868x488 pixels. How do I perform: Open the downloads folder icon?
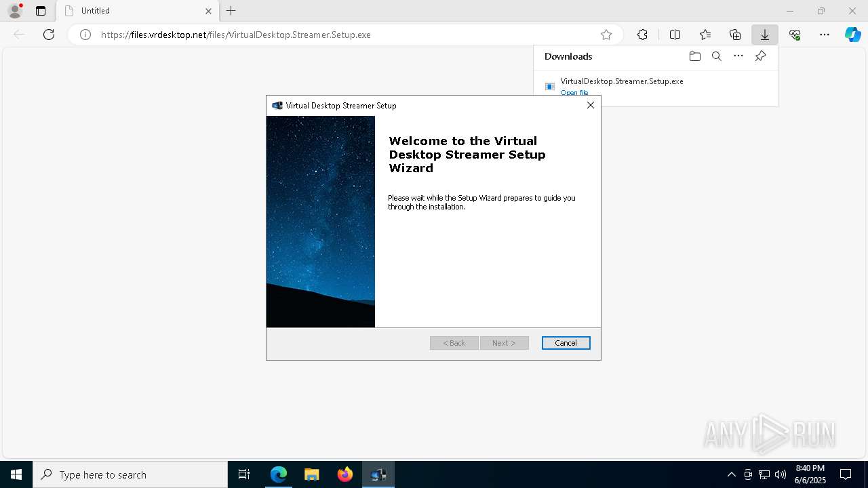tap(695, 56)
